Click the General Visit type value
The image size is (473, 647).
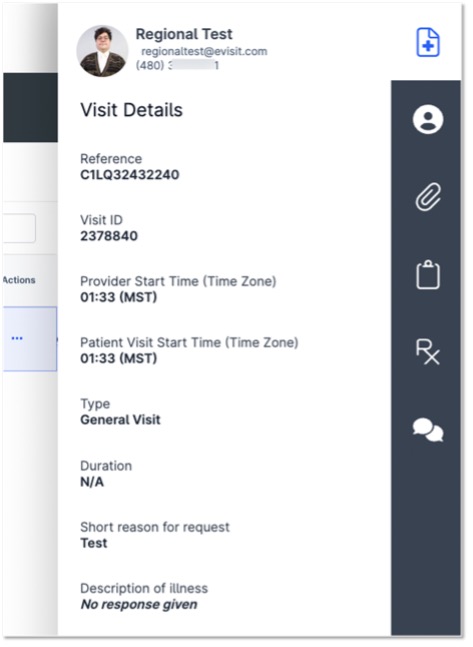pyautogui.click(x=120, y=420)
